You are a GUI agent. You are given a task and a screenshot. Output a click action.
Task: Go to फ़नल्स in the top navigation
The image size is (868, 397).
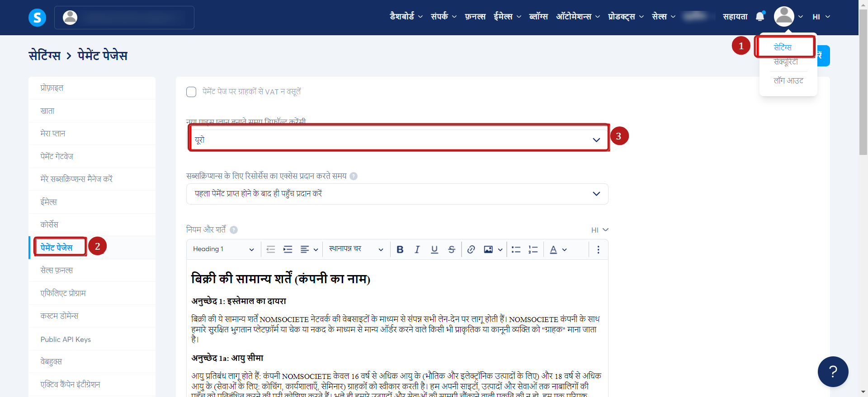point(475,16)
